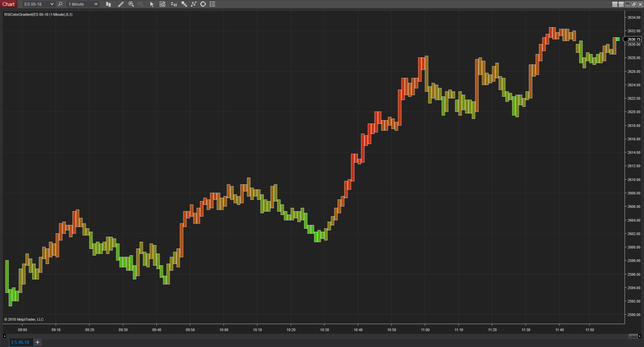Switch to the ES 06-18 tab
The width and height of the screenshot is (644, 347).
21,342
